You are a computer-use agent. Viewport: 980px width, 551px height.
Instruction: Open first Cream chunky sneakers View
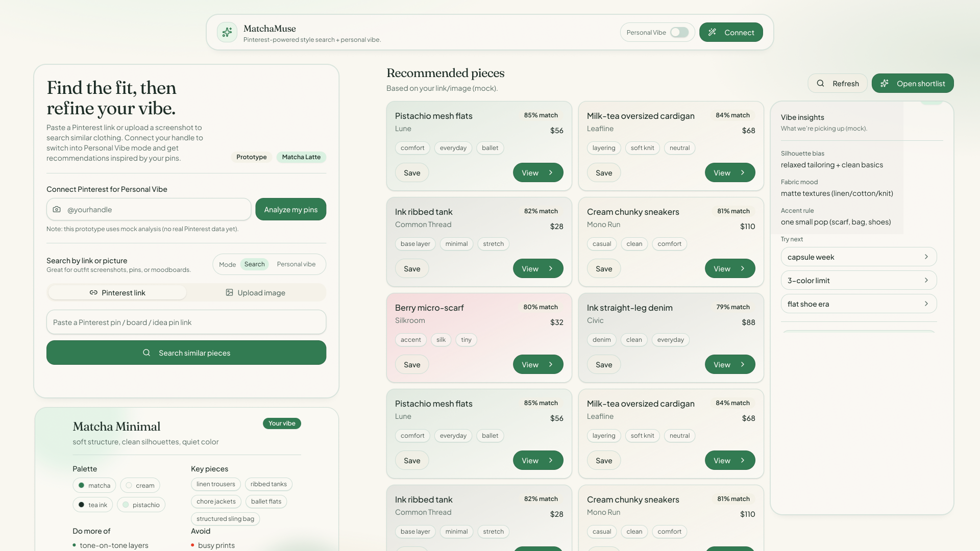[730, 269]
